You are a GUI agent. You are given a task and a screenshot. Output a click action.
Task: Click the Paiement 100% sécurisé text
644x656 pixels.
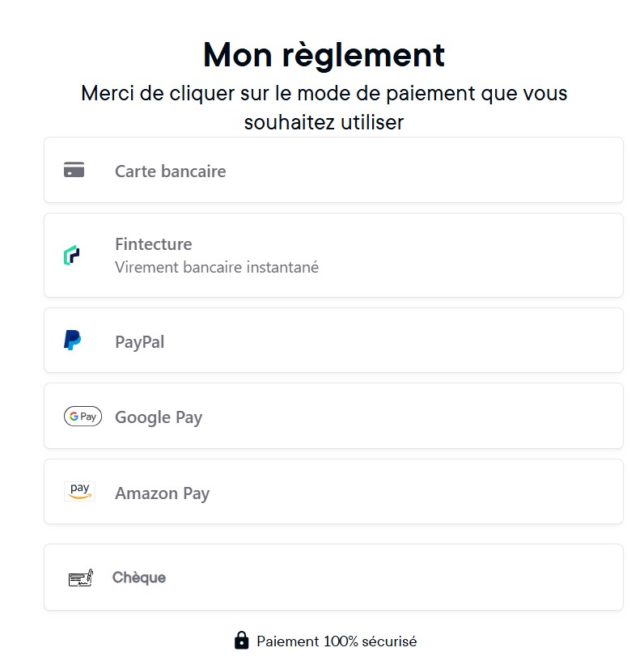click(x=337, y=641)
